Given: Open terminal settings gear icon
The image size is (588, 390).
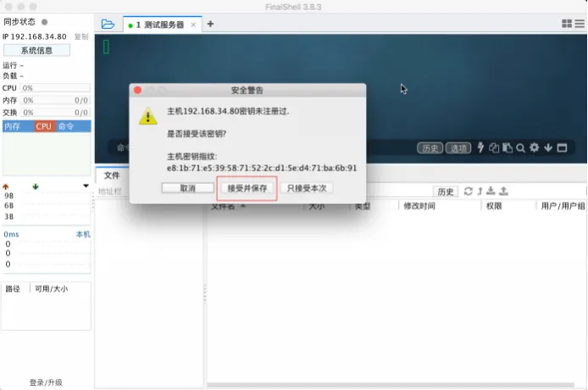Looking at the screenshot, I should [x=535, y=148].
